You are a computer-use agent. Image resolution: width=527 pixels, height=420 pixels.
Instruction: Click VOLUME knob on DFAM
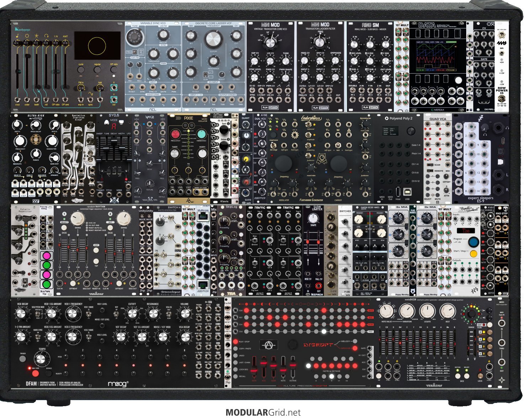click(185, 313)
